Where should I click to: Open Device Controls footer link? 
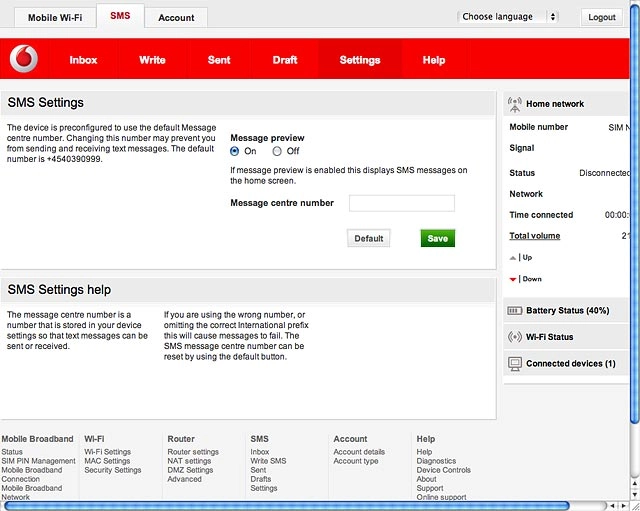444,470
